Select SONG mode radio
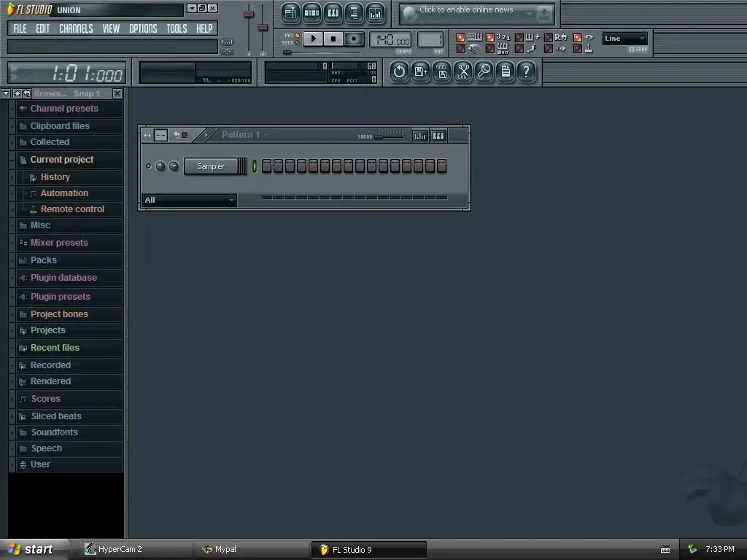Screen dimensions: 747x560 click(298, 43)
